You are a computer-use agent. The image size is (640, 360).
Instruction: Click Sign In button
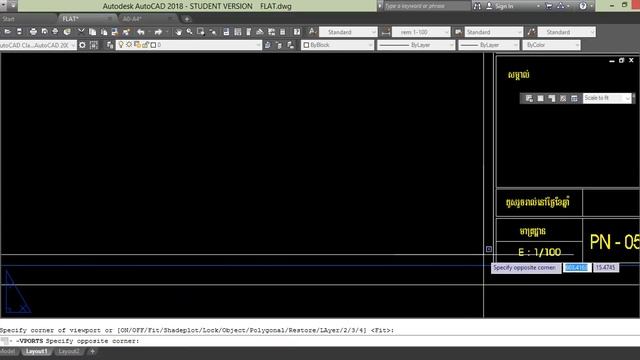tap(500, 6)
